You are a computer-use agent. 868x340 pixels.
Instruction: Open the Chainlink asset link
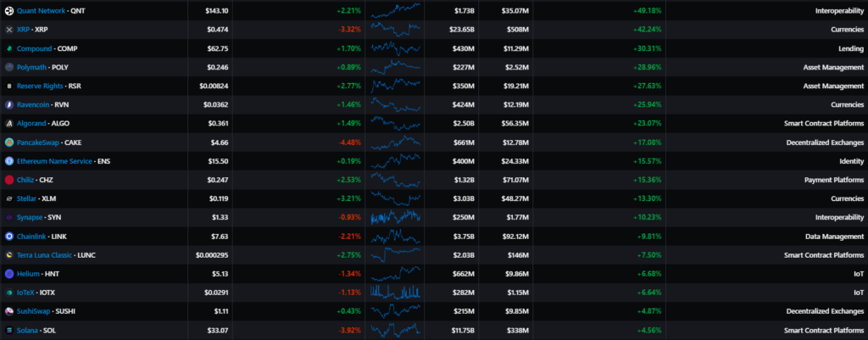point(31,236)
